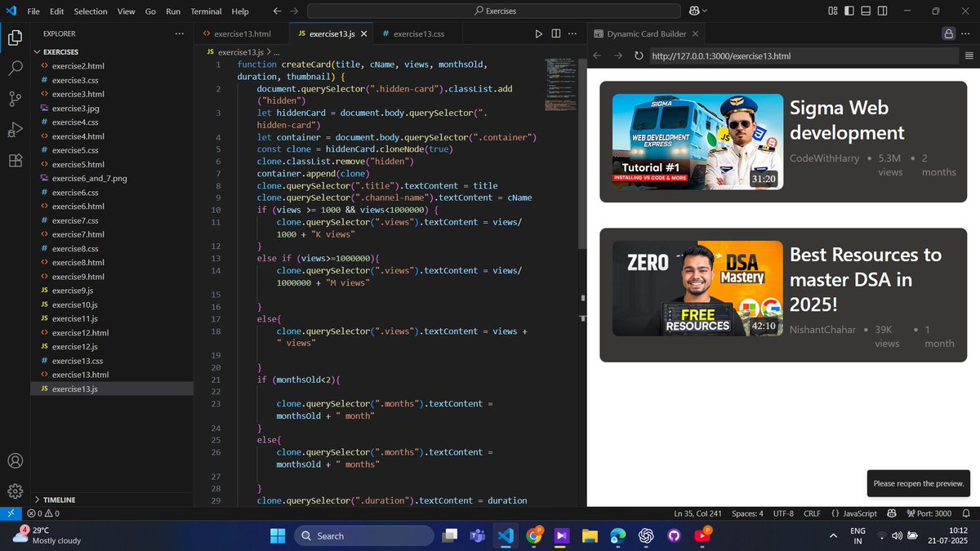
Task: Click the remote window icon in status bar
Action: coord(9,513)
